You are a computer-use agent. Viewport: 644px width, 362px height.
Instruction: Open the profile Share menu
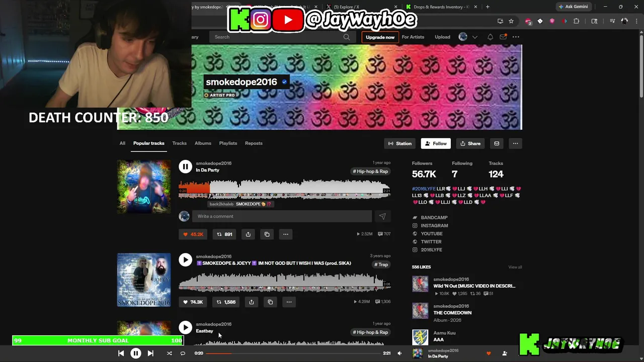[x=470, y=144]
